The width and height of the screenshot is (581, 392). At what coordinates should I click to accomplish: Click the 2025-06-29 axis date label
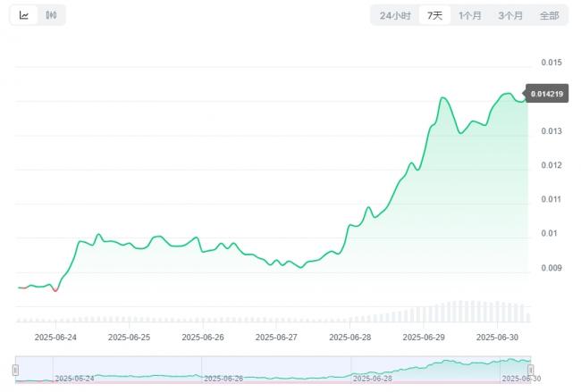coord(424,338)
